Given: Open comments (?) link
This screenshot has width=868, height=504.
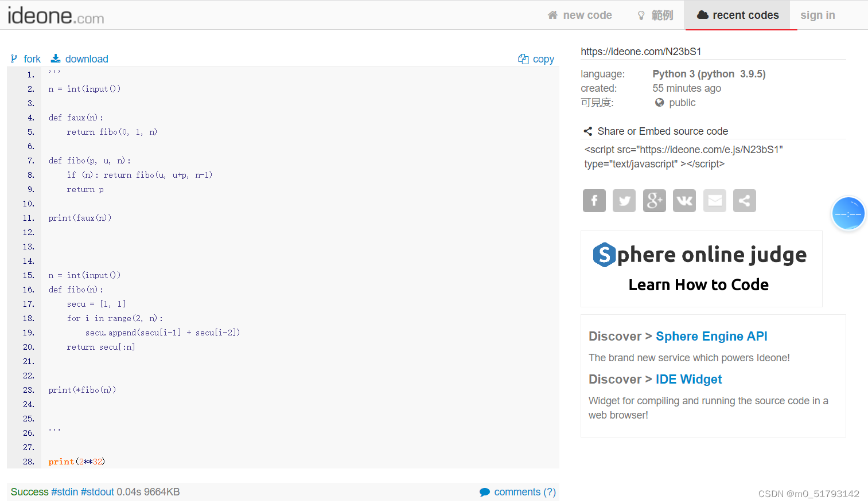Looking at the screenshot, I should (x=525, y=492).
